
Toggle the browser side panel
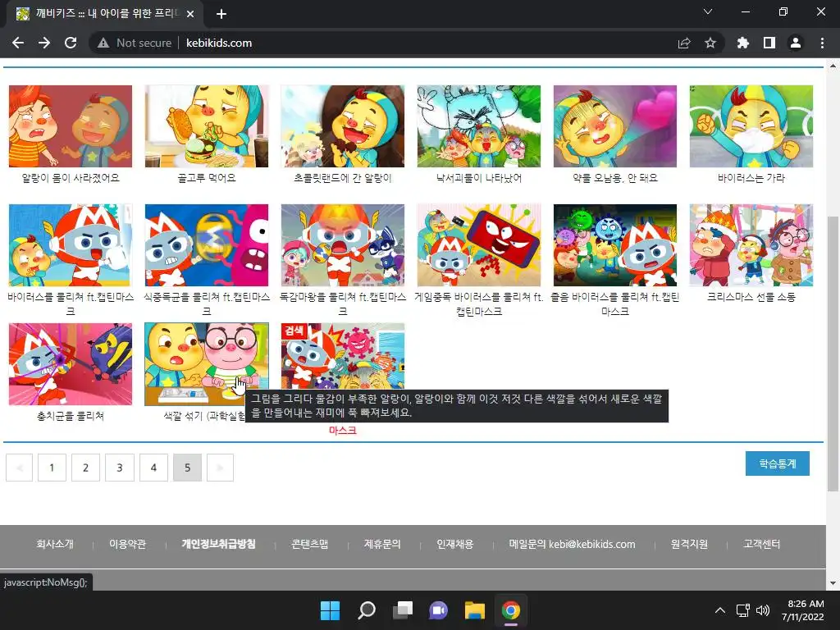coord(769,43)
